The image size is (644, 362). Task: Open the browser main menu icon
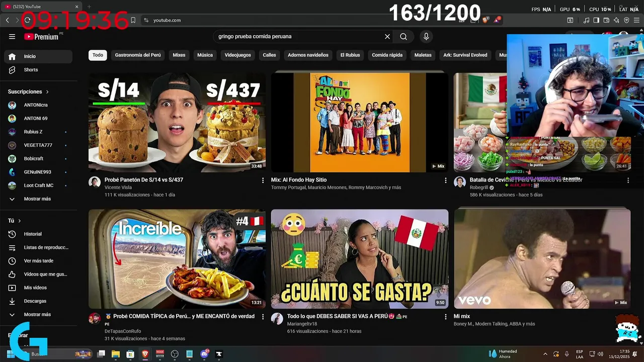coord(636,20)
